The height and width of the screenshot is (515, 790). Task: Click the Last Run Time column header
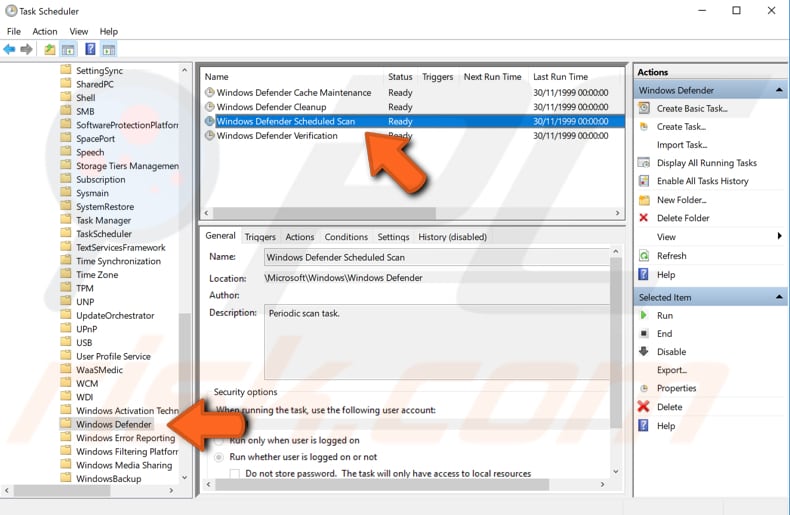point(576,77)
